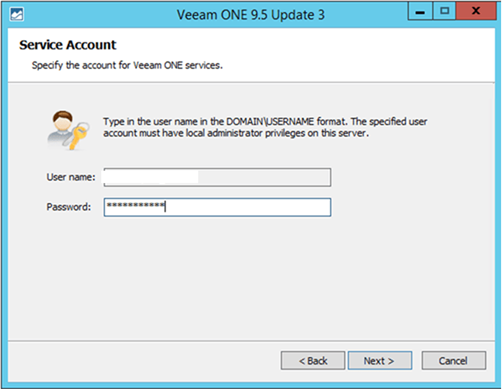
Task: Go back with the Back button
Action: [x=313, y=360]
